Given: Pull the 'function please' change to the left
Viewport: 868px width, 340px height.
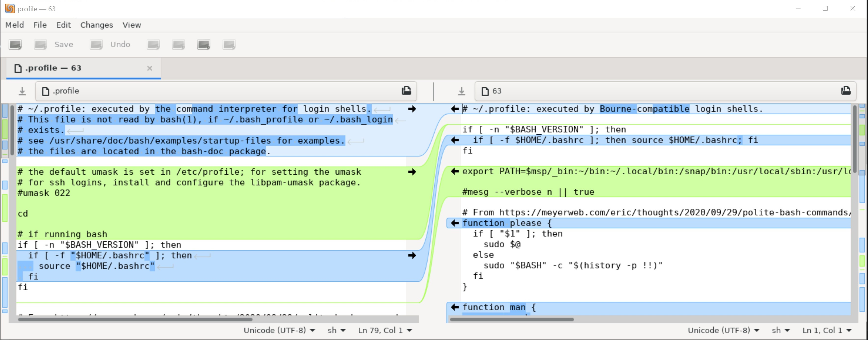Looking at the screenshot, I should pyautogui.click(x=455, y=223).
